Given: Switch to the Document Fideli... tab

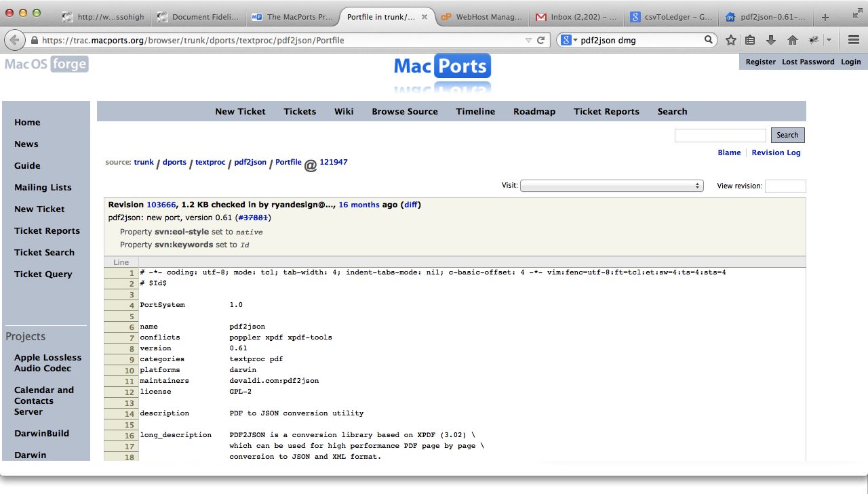Looking at the screenshot, I should click(198, 18).
